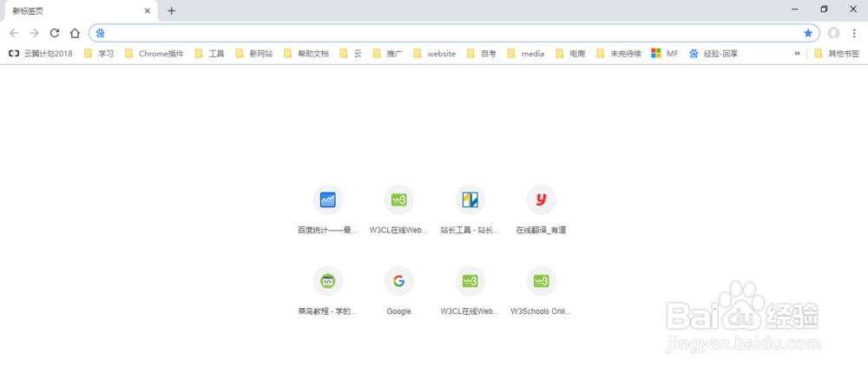Open the 新网站 bookmark folder
This screenshot has height=373, width=868.
point(254,54)
